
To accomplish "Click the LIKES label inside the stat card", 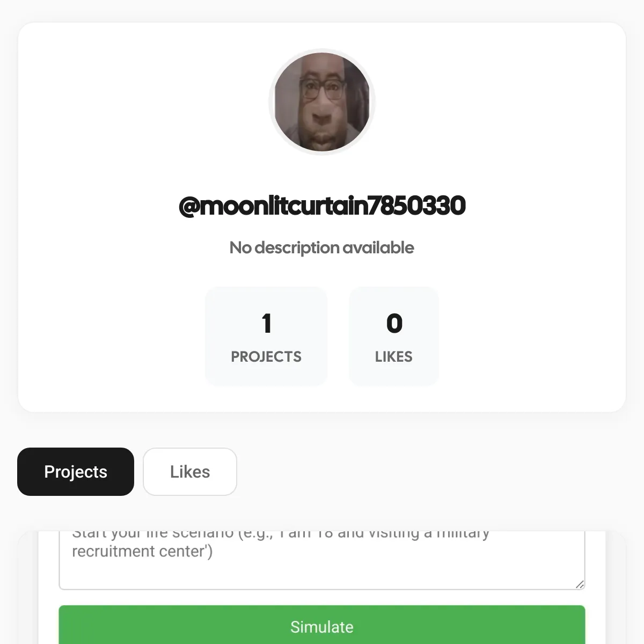I will click(393, 356).
